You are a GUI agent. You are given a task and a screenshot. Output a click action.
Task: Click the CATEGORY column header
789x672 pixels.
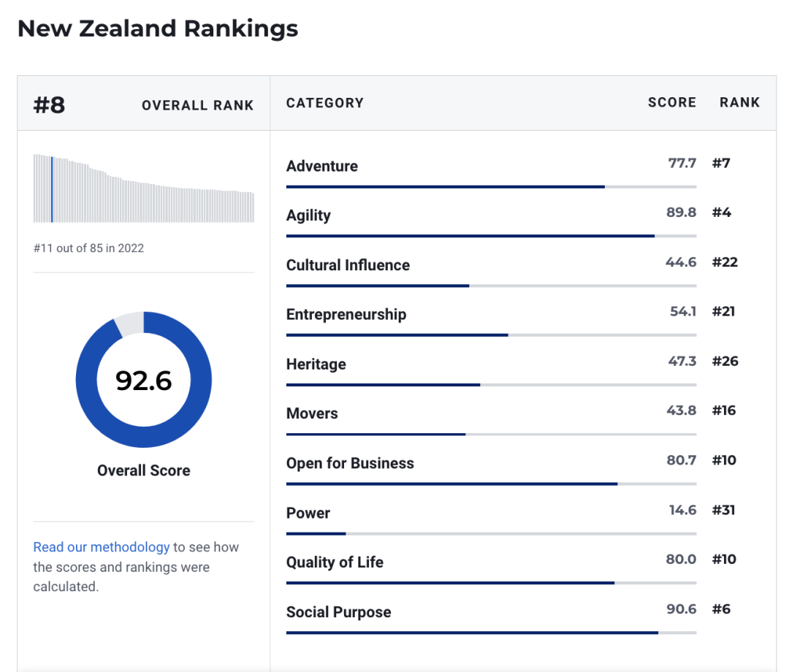[x=325, y=103]
